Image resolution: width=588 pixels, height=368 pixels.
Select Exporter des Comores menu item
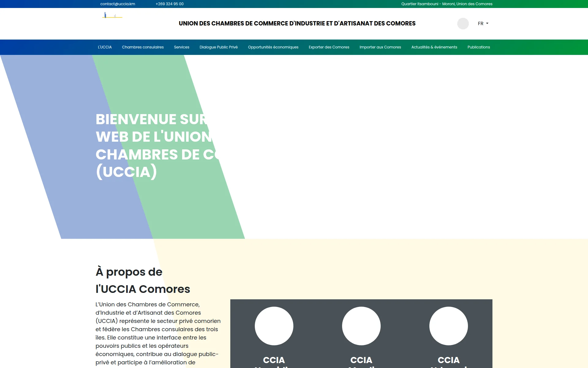329,47
